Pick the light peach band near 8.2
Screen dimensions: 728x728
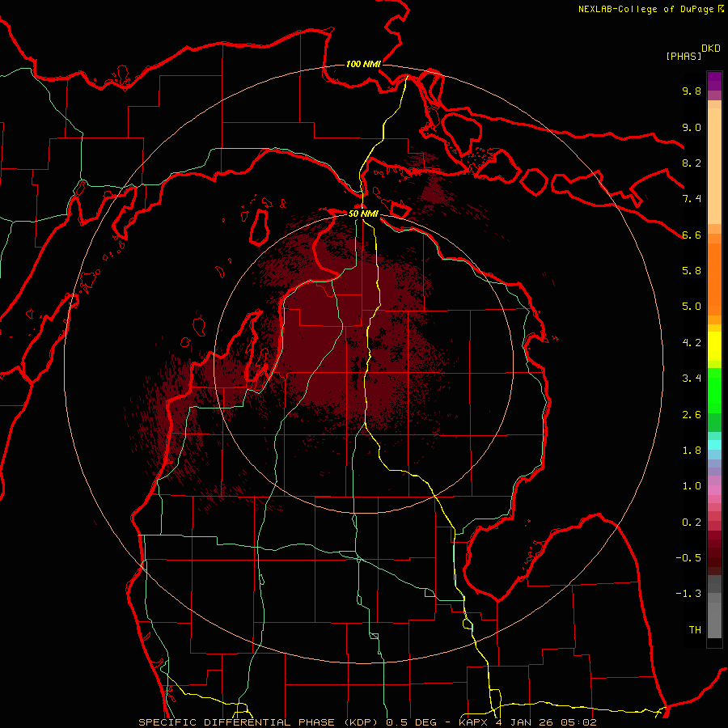pos(714,166)
